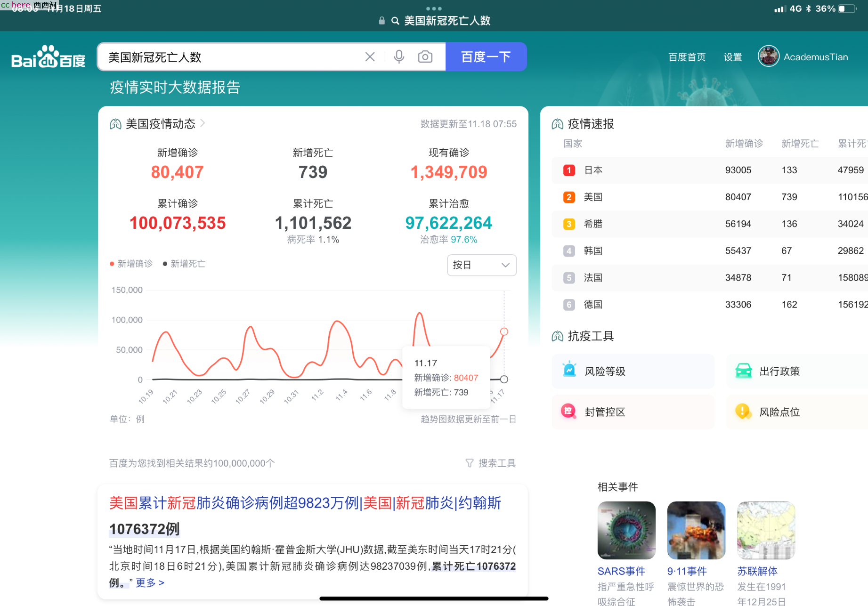The height and width of the screenshot is (606, 868).
Task: Click the 累计确诊 value 100,073,535
Action: tap(178, 223)
